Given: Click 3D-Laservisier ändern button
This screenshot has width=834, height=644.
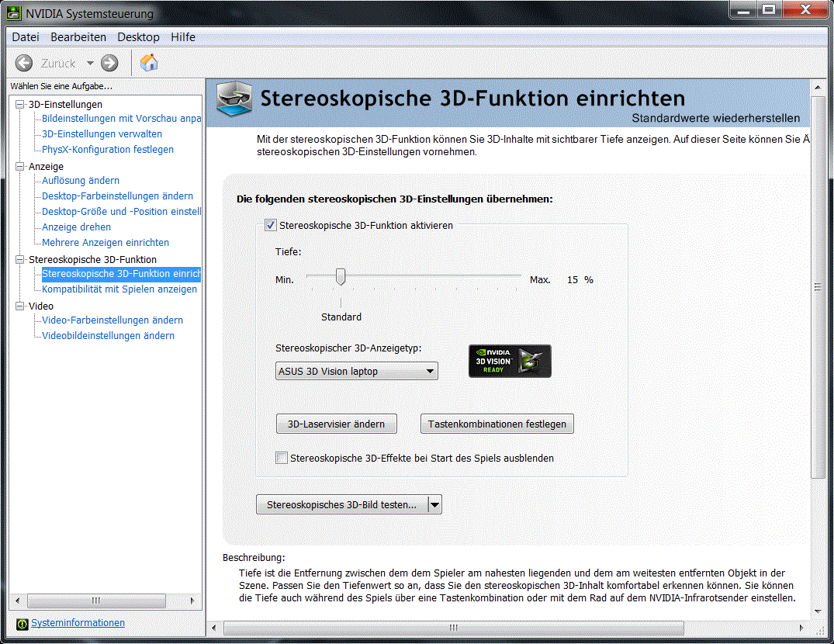Looking at the screenshot, I should tap(336, 424).
